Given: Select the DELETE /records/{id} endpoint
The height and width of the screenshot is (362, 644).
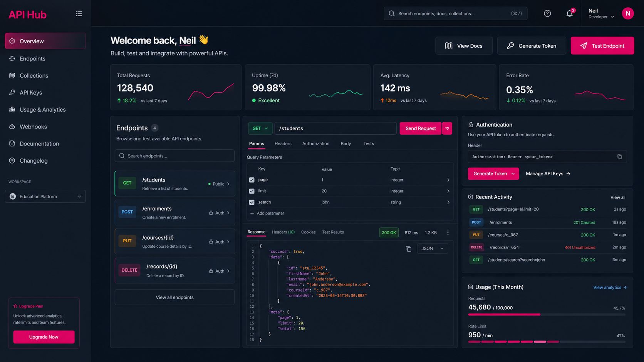Looking at the screenshot, I should [174, 270].
